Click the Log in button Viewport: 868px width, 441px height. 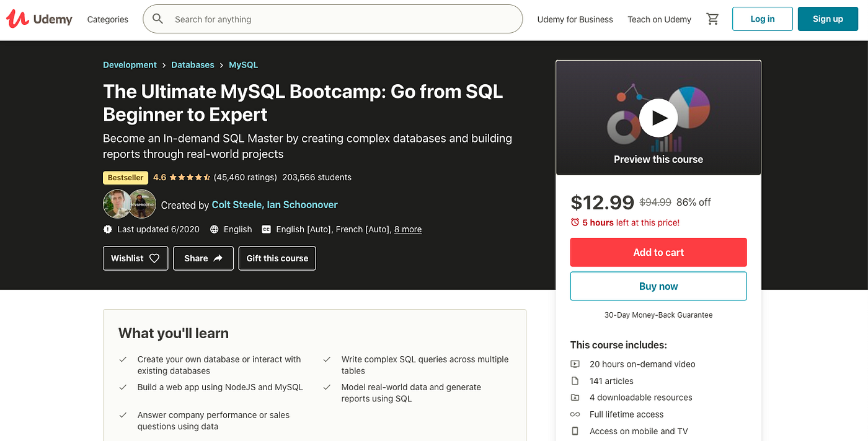[x=762, y=19]
